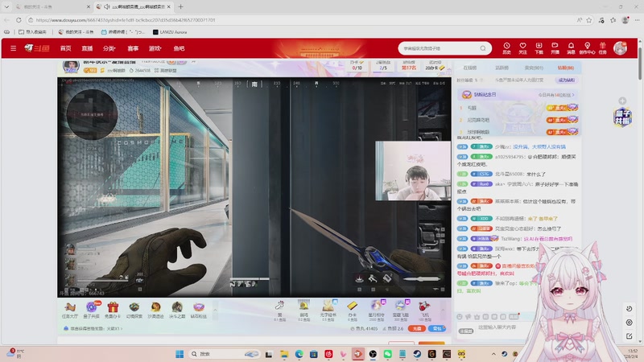Send the bell gift for 0.2 鱼翅
Image resolution: width=644 pixels, height=362 pixels.
pyautogui.click(x=304, y=311)
